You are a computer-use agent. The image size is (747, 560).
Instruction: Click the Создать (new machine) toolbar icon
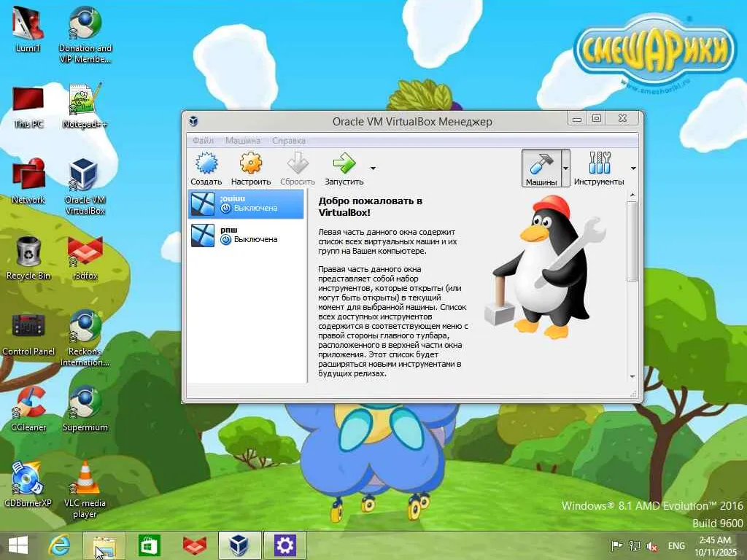[206, 163]
